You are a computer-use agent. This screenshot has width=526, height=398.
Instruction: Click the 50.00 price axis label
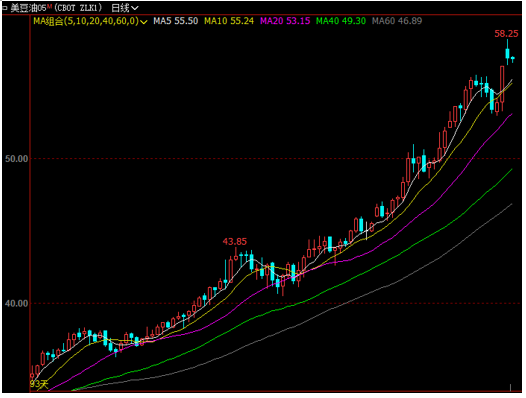16,158
